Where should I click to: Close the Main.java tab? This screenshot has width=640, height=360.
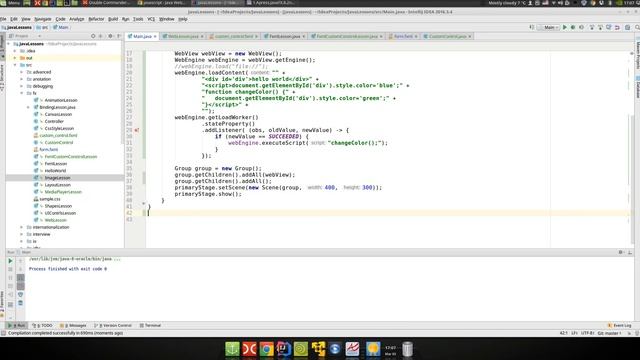point(155,36)
